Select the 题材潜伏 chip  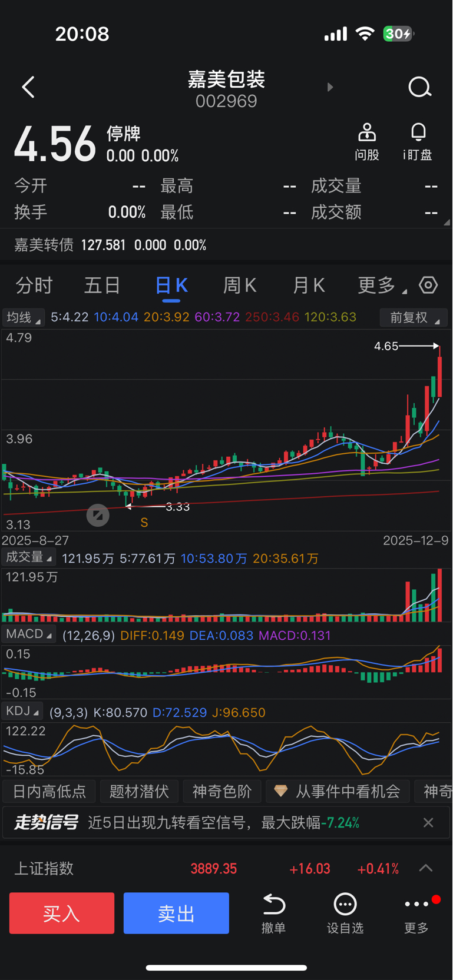point(139,791)
